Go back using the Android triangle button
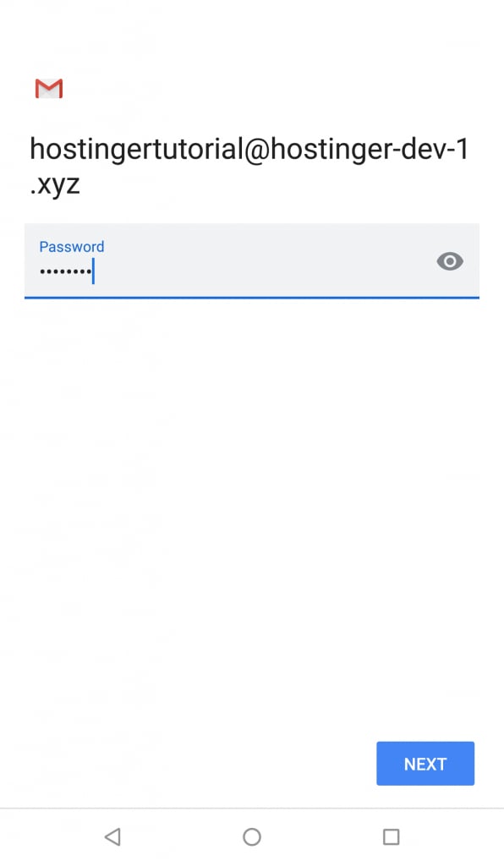This screenshot has width=504, height=866. (x=112, y=836)
